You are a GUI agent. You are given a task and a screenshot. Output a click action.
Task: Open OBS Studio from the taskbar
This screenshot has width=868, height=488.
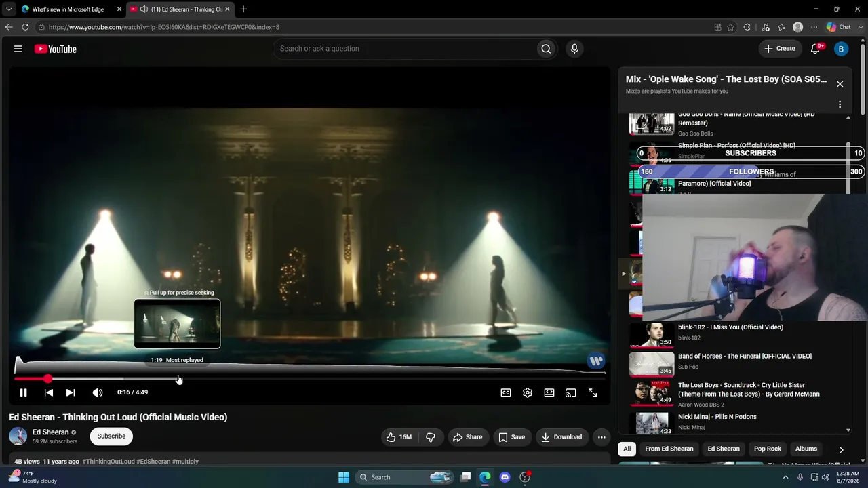tap(525, 477)
